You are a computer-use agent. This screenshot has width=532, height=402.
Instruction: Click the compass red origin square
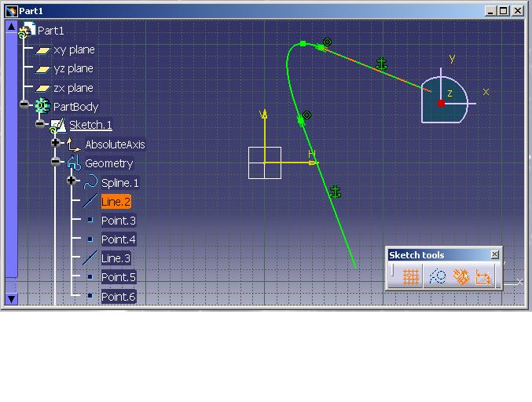coord(441,104)
